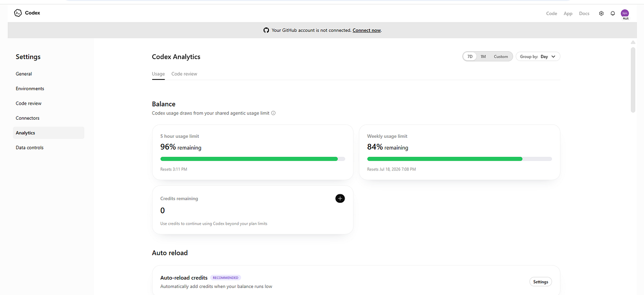Switch time range to 1M
This screenshot has height=295, width=644.
[x=483, y=57]
